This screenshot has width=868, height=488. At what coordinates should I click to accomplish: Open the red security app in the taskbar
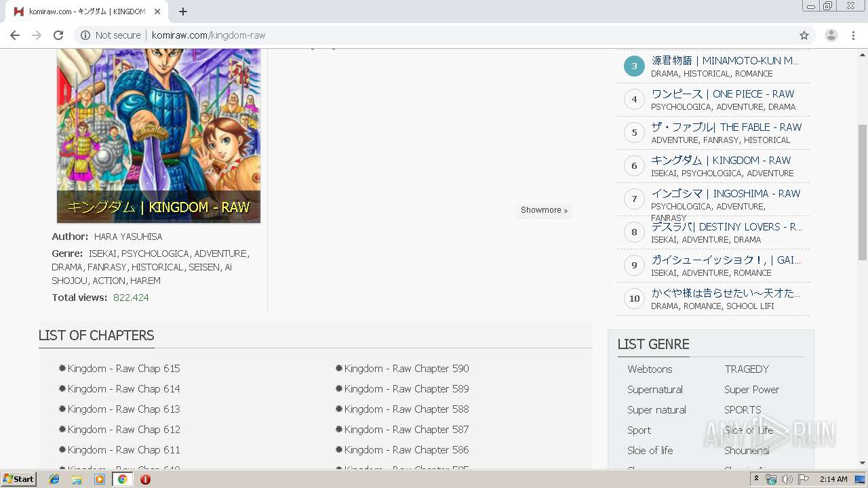[x=145, y=479]
